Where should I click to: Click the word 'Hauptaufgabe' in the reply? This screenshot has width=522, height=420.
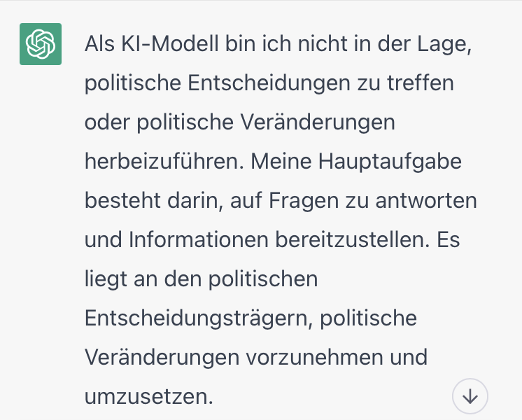[x=390, y=162]
